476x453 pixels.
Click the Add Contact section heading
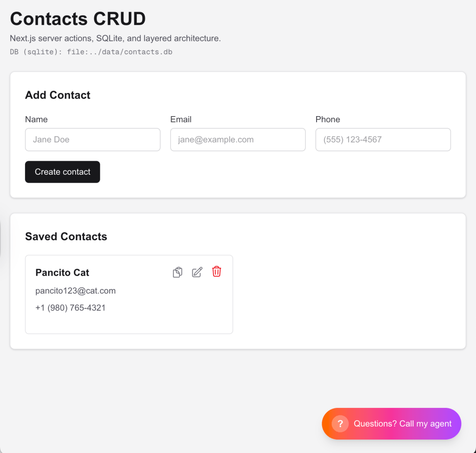[x=58, y=95]
